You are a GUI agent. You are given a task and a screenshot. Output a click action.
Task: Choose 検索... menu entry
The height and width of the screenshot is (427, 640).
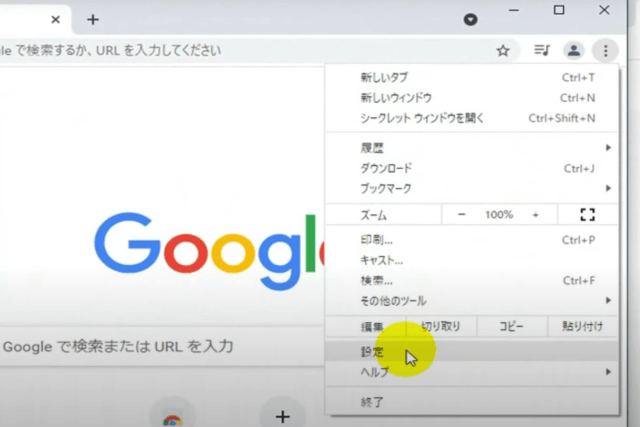[472, 281]
